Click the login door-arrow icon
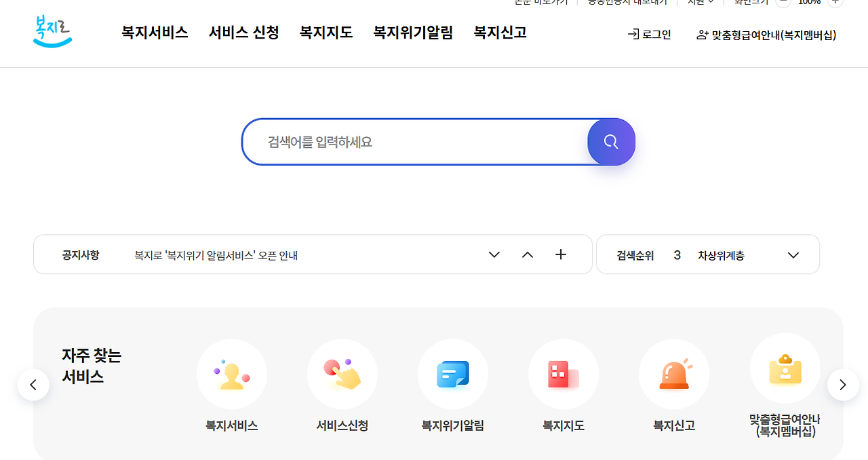The image size is (868, 460). tap(631, 34)
